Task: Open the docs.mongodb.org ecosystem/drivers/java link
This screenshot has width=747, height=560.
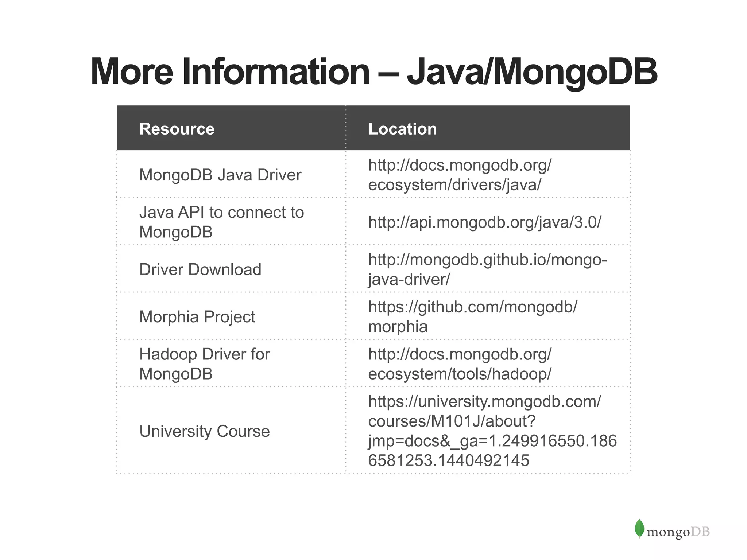Action: [x=460, y=175]
